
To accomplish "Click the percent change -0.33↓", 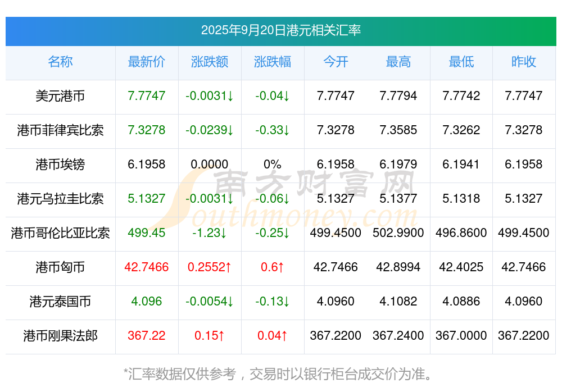I will (x=273, y=130).
